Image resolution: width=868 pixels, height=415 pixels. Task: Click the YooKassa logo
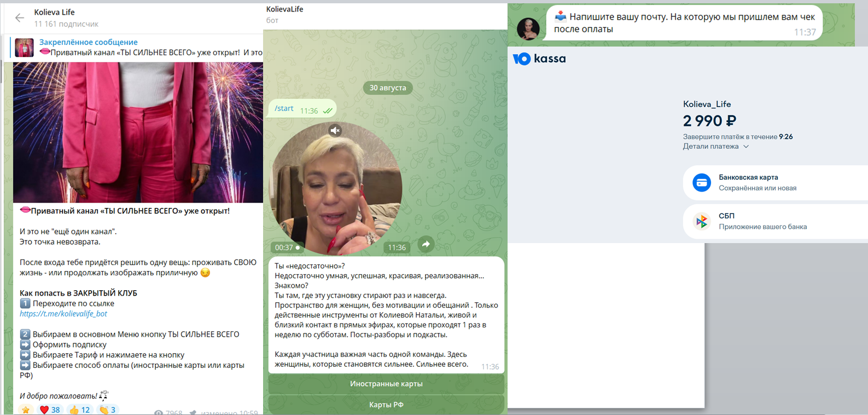(x=539, y=59)
